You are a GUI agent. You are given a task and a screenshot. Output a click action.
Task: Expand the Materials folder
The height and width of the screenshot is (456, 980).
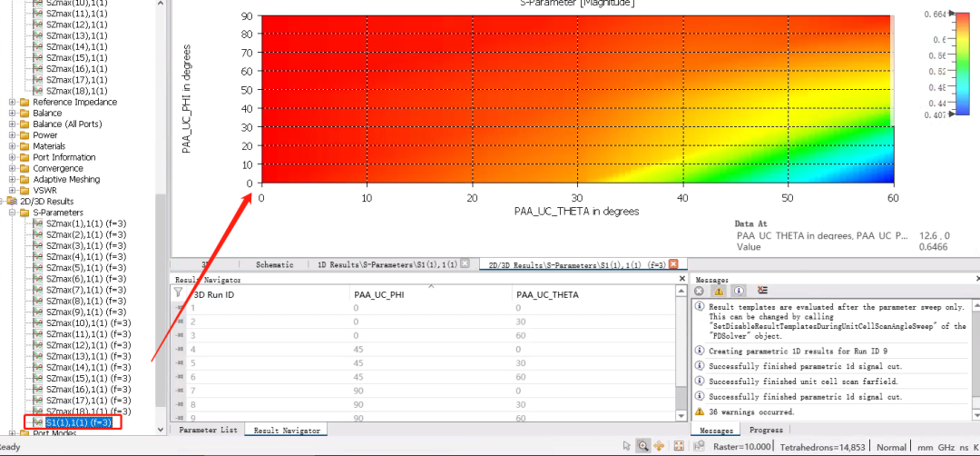coord(12,146)
